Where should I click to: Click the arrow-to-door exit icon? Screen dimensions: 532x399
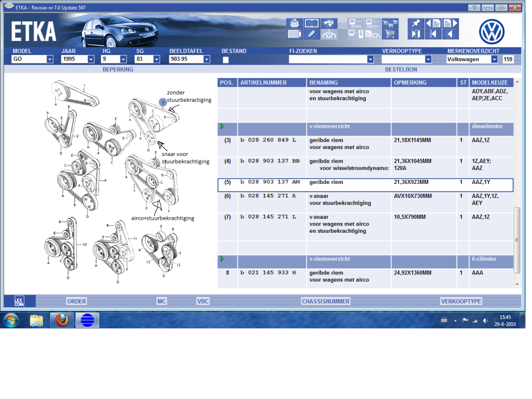coord(416,34)
